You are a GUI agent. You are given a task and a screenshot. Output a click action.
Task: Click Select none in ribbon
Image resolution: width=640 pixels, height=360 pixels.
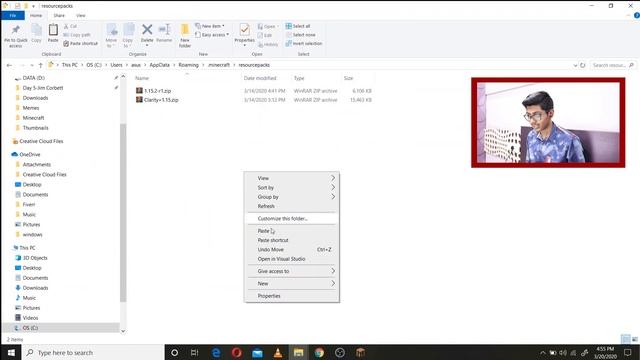pyautogui.click(x=300, y=35)
